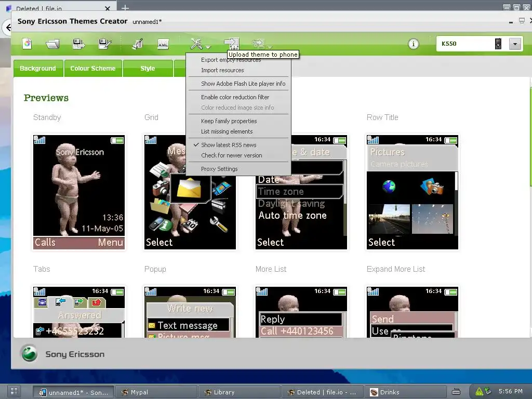Switch to Drinks taskbar window
The image size is (532, 399).
pyautogui.click(x=406, y=392)
